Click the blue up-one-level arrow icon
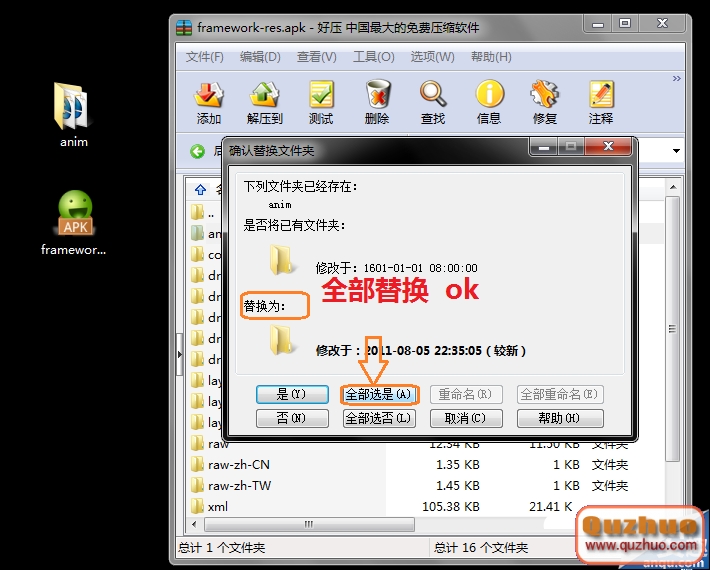Screen dimensions: 710x570 click(201, 189)
